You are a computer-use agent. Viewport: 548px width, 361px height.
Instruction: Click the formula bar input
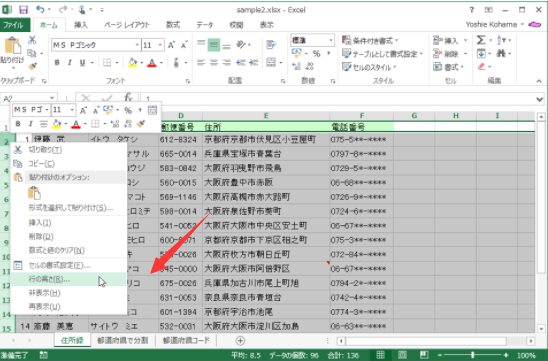pos(337,98)
